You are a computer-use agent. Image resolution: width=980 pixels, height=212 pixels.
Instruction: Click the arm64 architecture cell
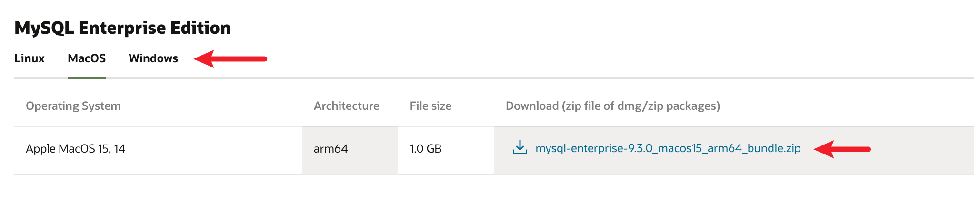coord(330,149)
